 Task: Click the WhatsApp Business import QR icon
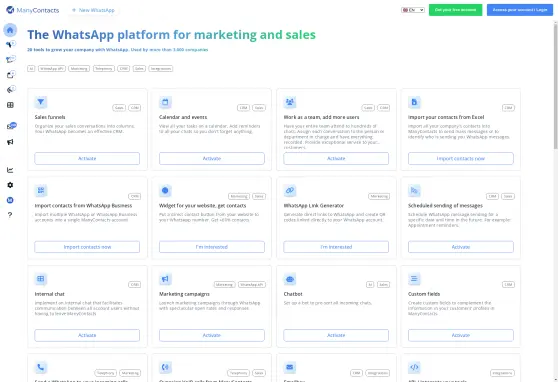[x=41, y=190]
